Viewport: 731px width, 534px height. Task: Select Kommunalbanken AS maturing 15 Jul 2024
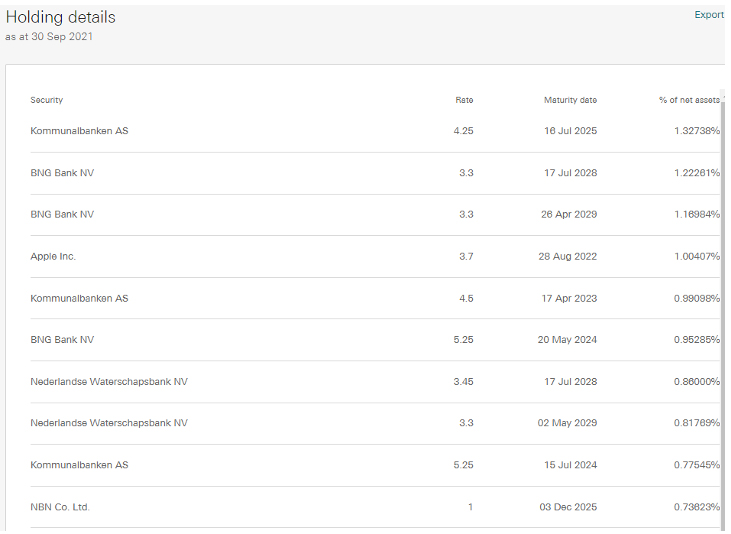[79, 465]
